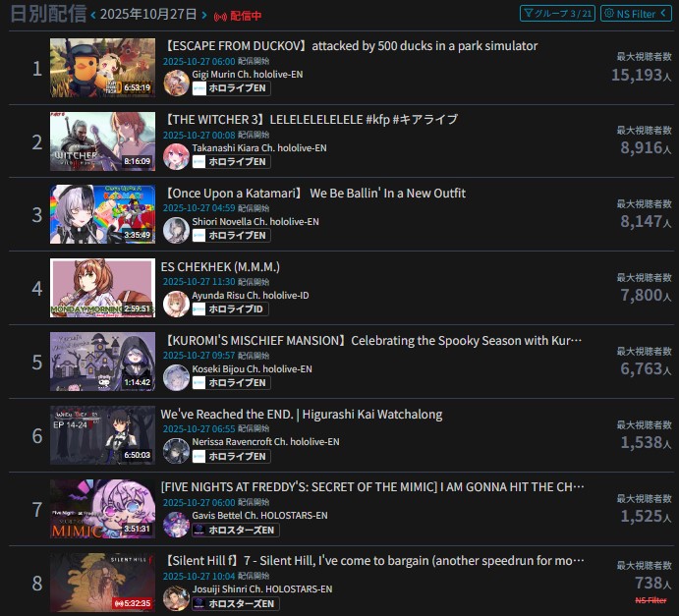Viewport: 679px width, 616px height.
Task: Click the start time 2025-10-27 06:55
Action: coord(198,429)
